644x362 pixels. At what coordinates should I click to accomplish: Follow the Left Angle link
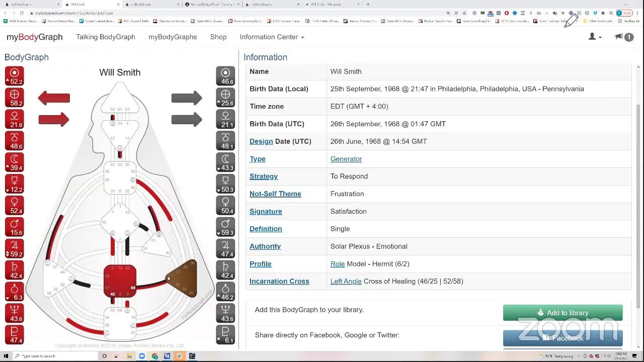tap(346, 282)
